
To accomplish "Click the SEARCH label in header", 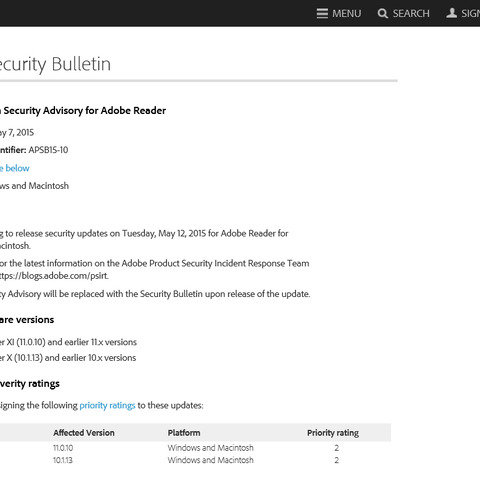I will pyautogui.click(x=411, y=13).
